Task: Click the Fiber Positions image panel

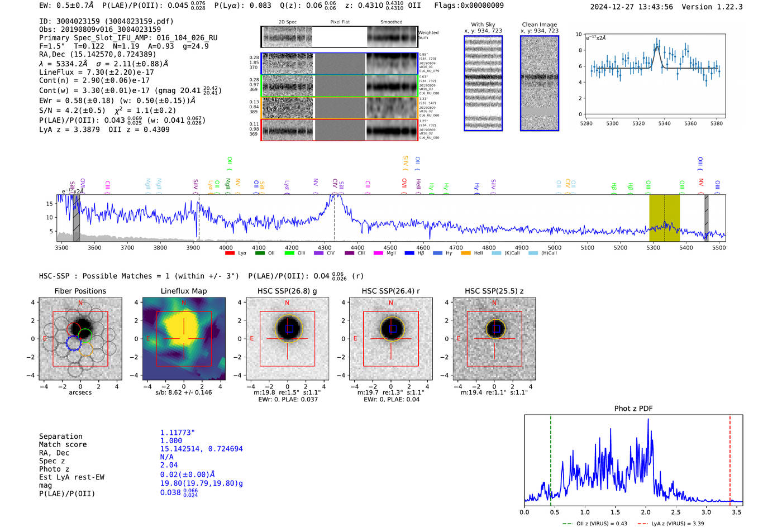Action: tap(80, 339)
